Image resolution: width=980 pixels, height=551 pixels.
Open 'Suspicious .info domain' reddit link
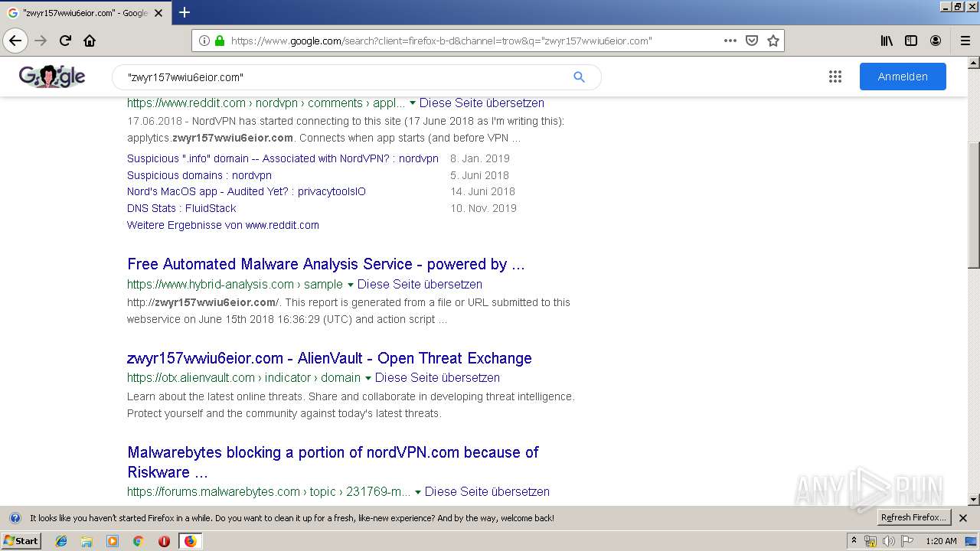tap(283, 158)
